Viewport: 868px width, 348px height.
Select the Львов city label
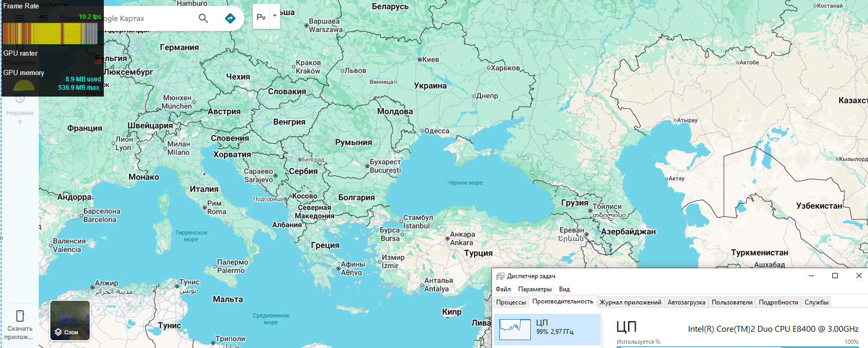pyautogui.click(x=356, y=70)
